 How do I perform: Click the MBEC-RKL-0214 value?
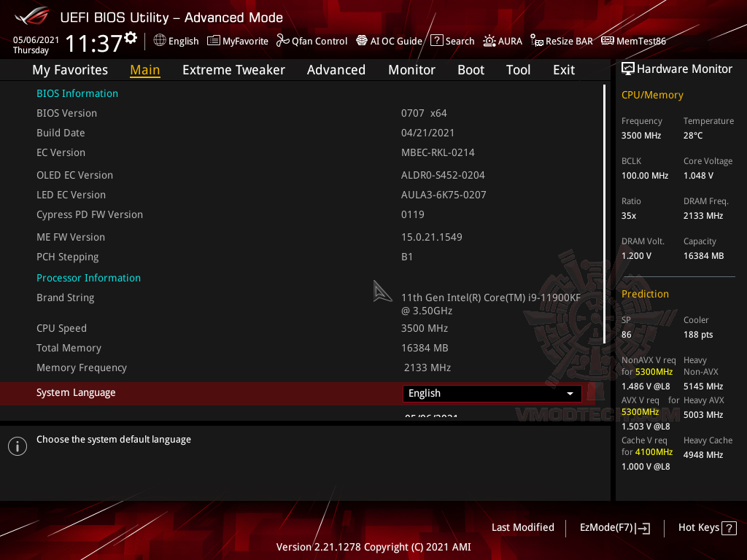coord(438,152)
